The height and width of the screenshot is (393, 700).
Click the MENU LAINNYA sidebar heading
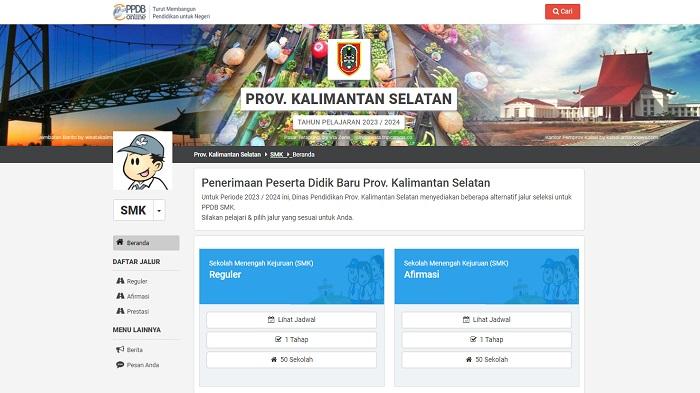137,330
